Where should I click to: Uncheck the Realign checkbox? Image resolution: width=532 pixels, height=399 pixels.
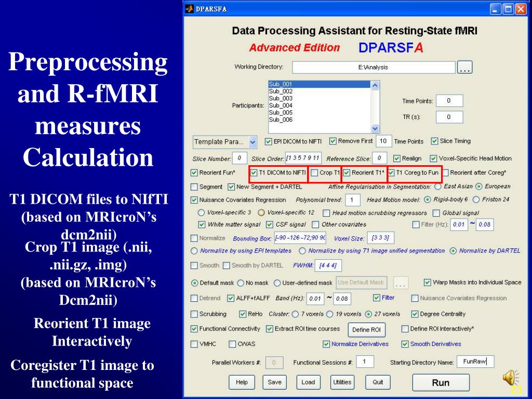396,158
